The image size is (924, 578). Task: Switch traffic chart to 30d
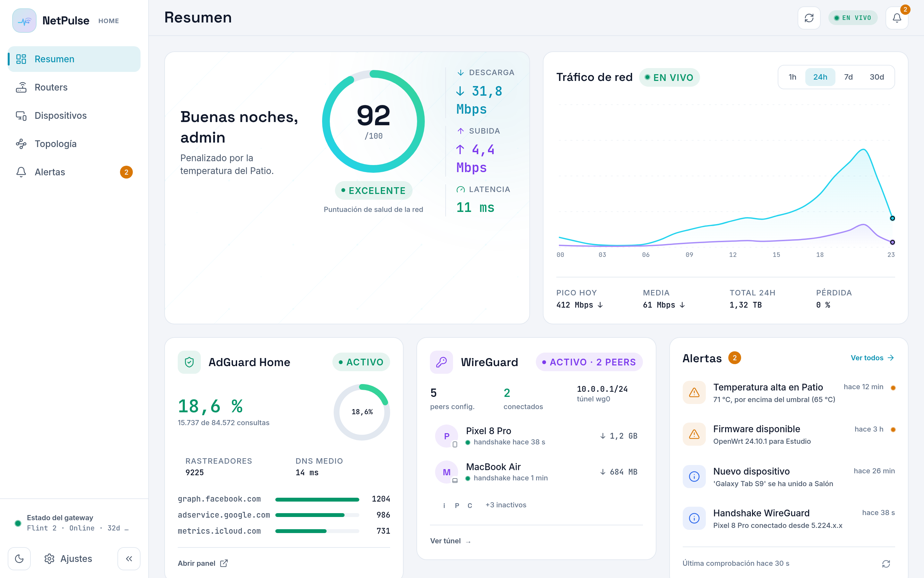877,77
